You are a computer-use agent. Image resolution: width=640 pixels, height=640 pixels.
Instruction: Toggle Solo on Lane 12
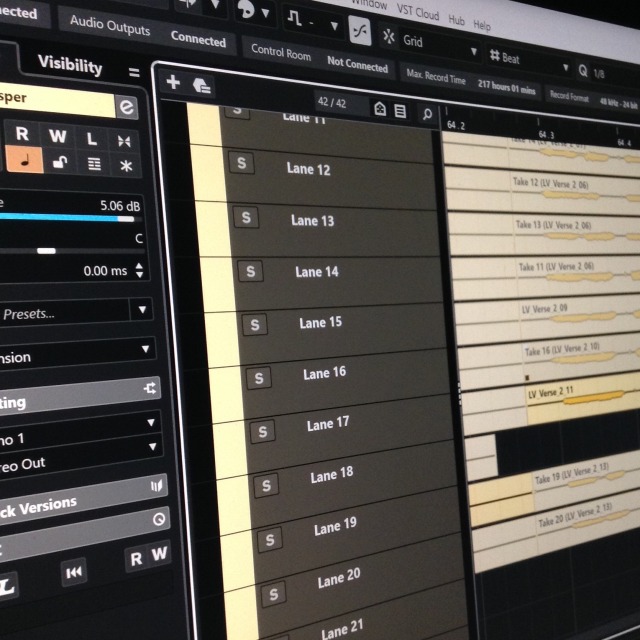point(239,164)
